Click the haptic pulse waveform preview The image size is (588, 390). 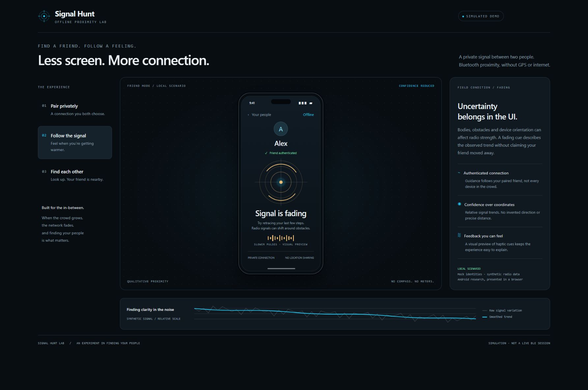pos(281,238)
